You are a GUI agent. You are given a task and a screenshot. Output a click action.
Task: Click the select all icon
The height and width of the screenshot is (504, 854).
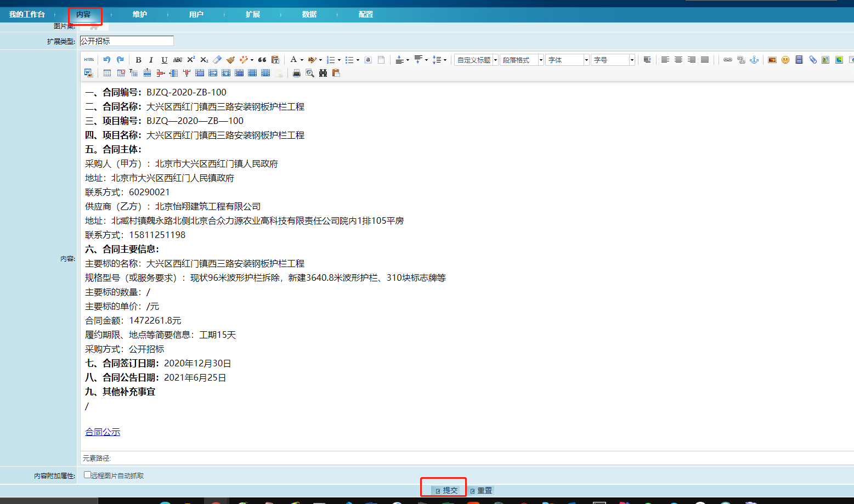[x=368, y=60]
